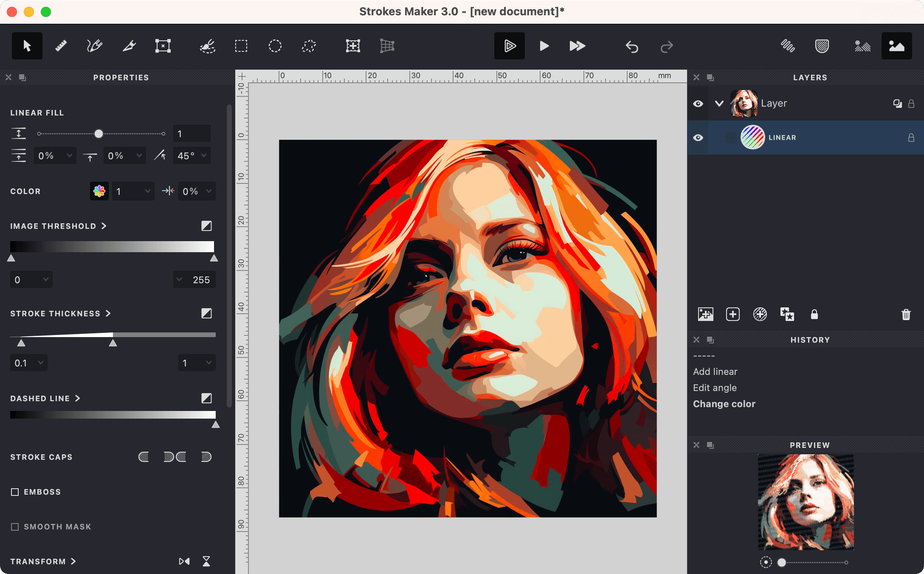This screenshot has height=574, width=924.
Task: Open the maximum thickness 1 dropdown
Action: pos(197,363)
